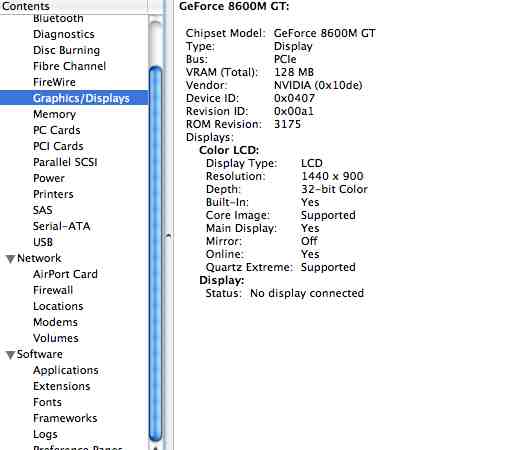Click the No display connected status
The image size is (505, 450).
tap(307, 293)
